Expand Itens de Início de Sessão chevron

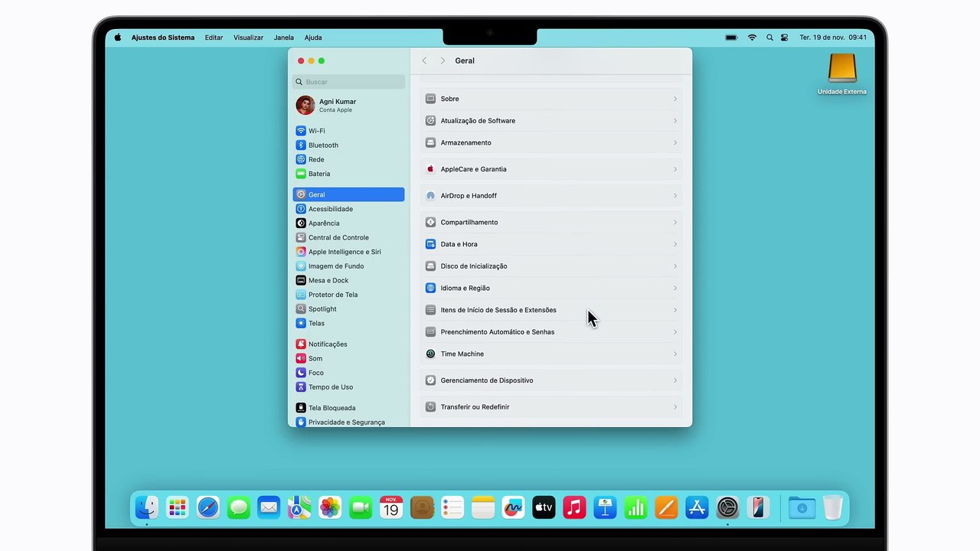tap(675, 310)
